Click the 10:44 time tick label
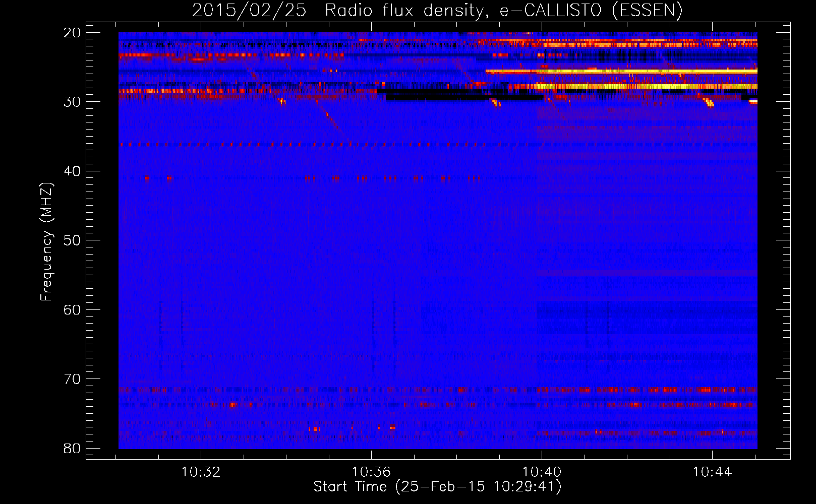 (x=712, y=472)
